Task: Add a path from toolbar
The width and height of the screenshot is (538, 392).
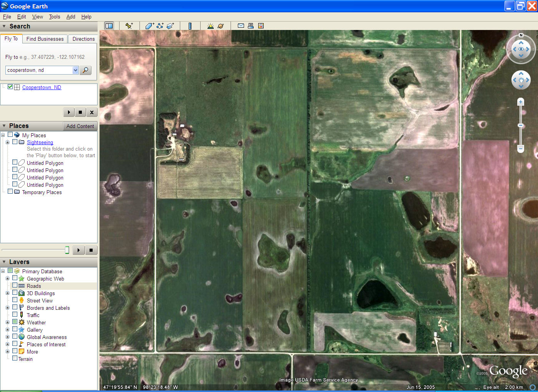Action: [x=160, y=26]
